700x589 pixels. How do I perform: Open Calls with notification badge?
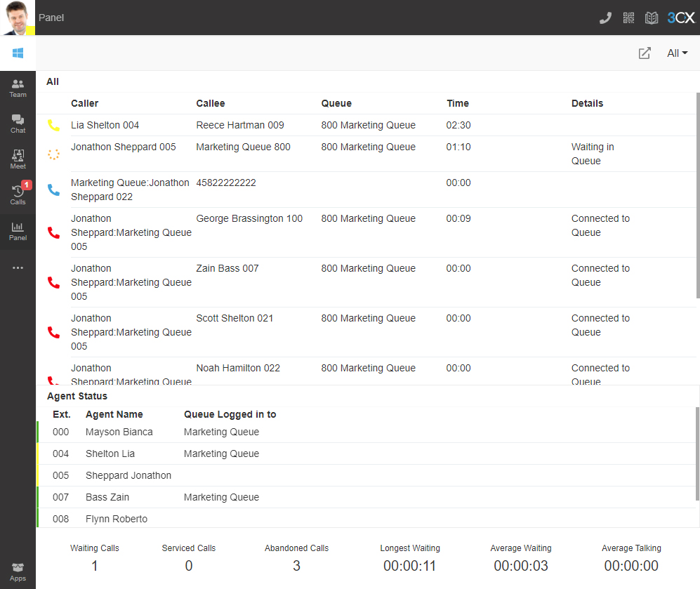click(18, 194)
